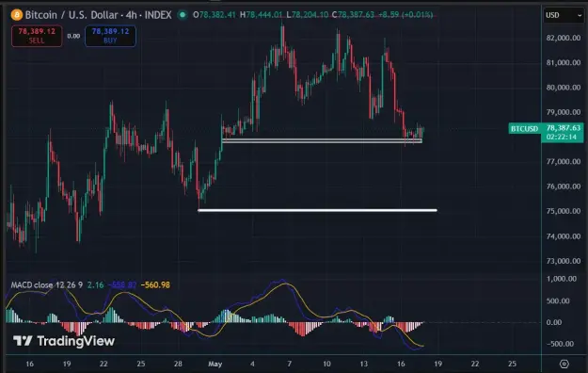Click the 73,000.00 price axis label
588x373 pixels.
click(x=564, y=261)
